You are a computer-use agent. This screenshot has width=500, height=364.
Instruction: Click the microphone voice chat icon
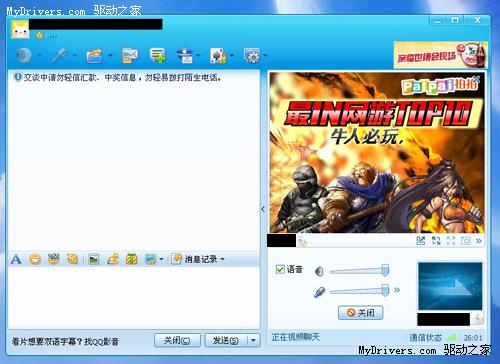tap(59, 55)
